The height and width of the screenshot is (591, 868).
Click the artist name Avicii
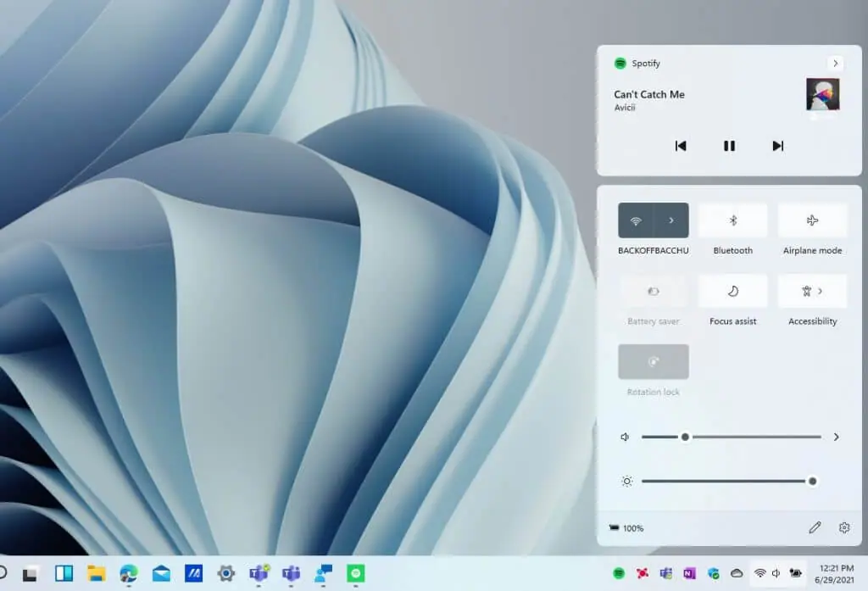[x=625, y=108]
